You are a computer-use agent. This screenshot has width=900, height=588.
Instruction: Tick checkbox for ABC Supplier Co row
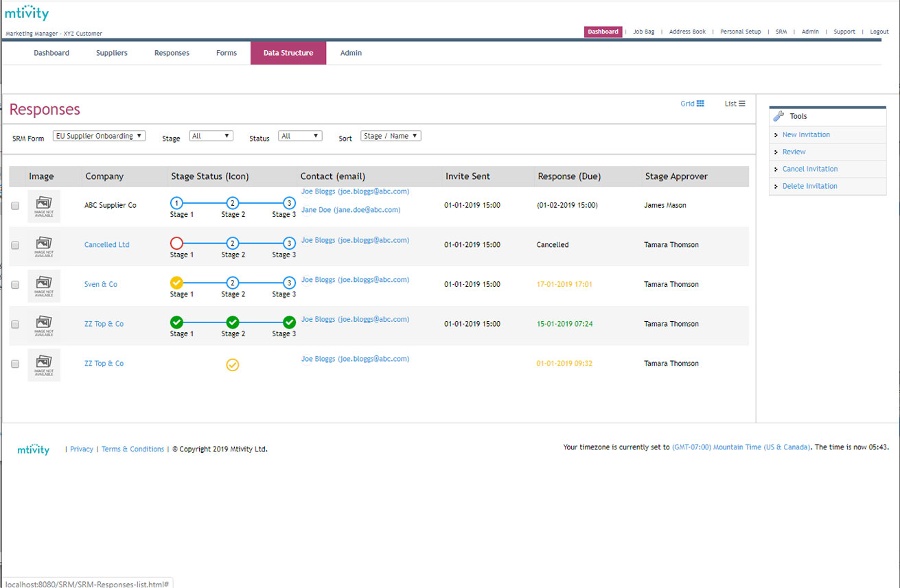click(x=15, y=206)
